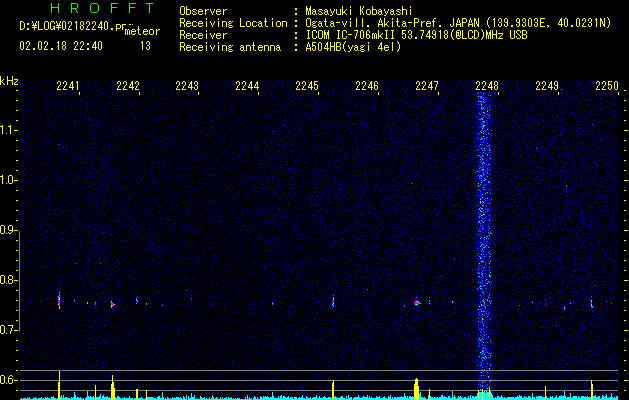Click the 2245 time marker
Screen dimensions: 629x400
click(307, 86)
